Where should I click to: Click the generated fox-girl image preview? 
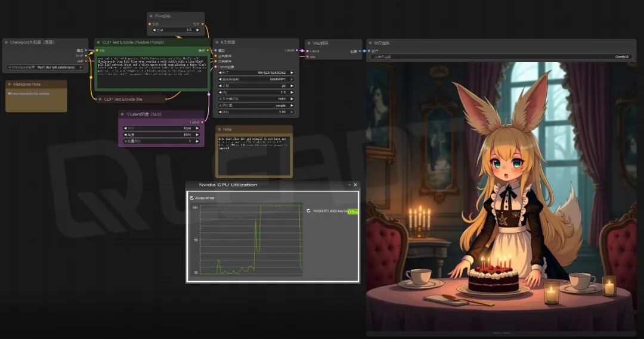point(501,196)
